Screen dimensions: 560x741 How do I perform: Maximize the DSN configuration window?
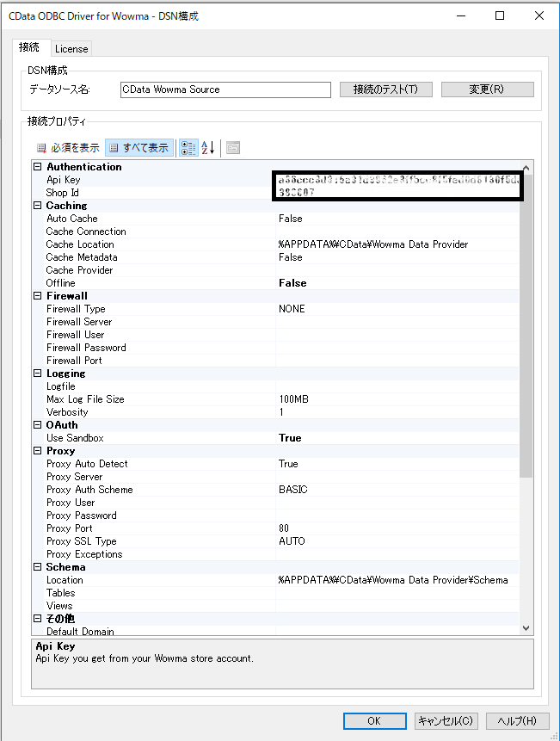(x=500, y=16)
